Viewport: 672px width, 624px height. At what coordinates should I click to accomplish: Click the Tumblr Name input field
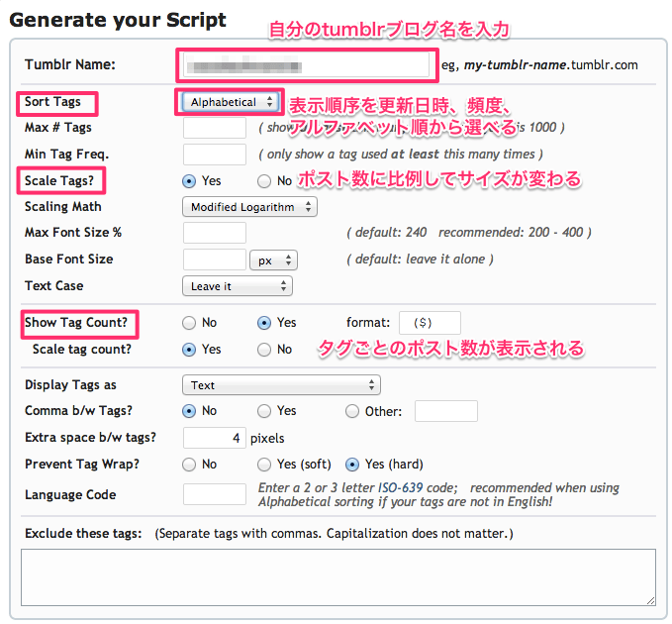(306, 65)
